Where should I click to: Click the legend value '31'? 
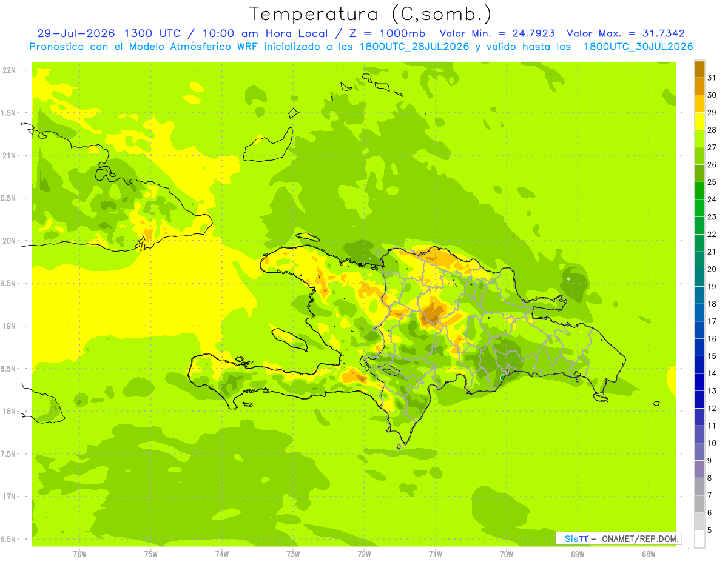point(712,77)
